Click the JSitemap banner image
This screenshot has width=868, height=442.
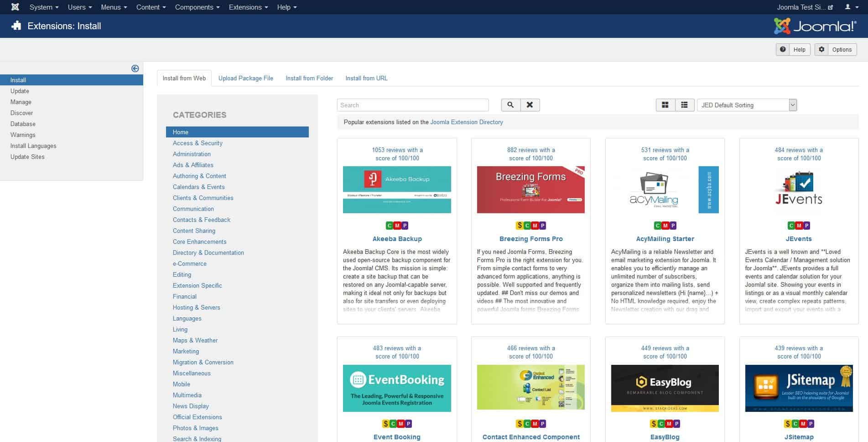(x=799, y=388)
